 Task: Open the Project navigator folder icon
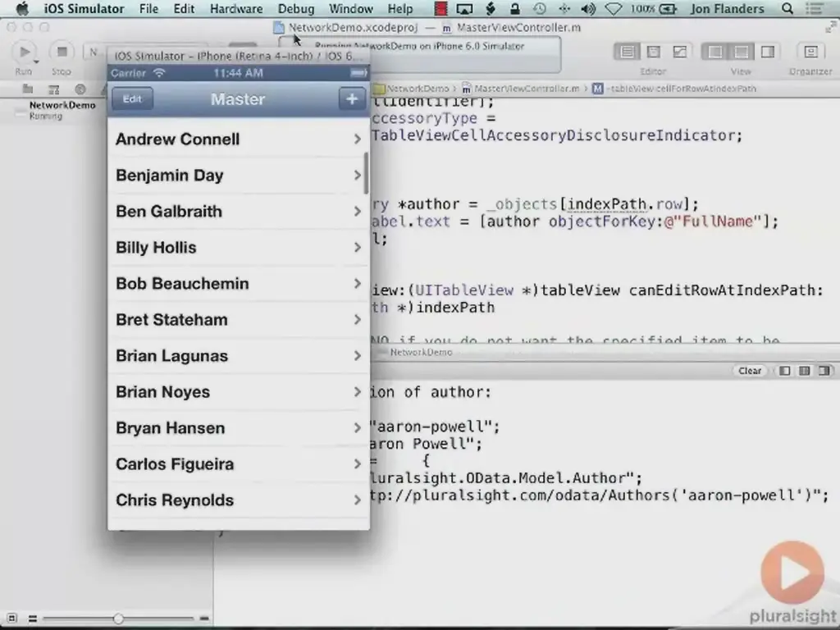28,89
